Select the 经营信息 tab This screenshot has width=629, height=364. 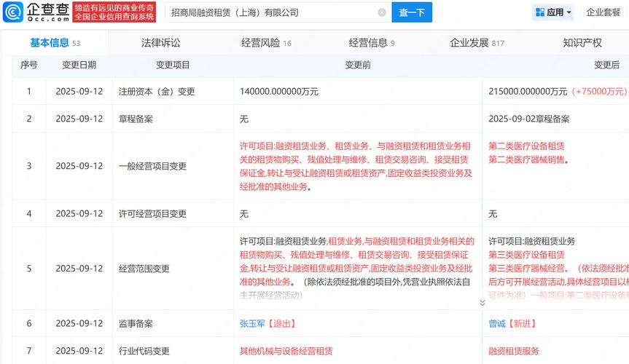tap(368, 43)
